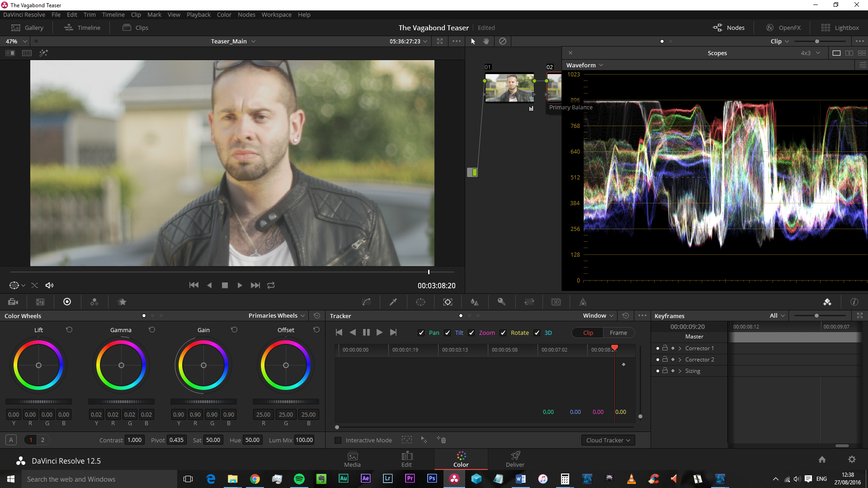This screenshot has height=488, width=868.
Task: Expand the Corrector 1 keyframe track
Action: [x=680, y=348]
